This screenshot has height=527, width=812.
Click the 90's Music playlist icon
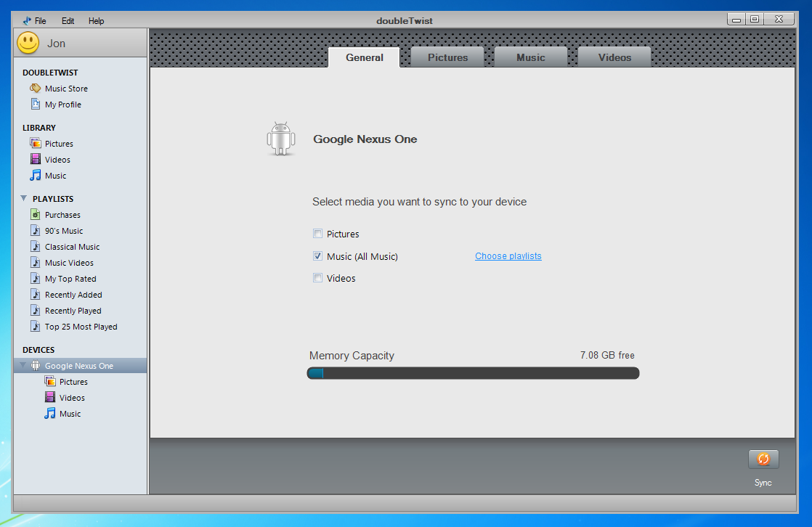(35, 230)
